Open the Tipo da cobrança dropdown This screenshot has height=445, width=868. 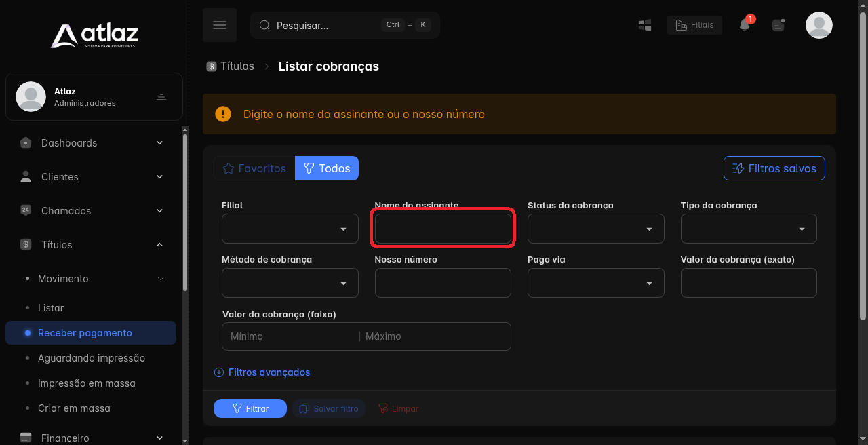click(x=749, y=229)
